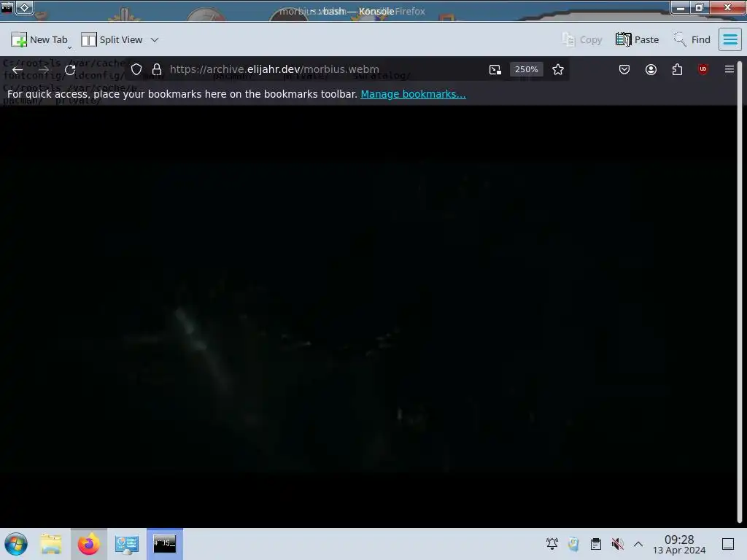
Task: Click the picture-in-picture icon in the address bar
Action: click(x=495, y=69)
